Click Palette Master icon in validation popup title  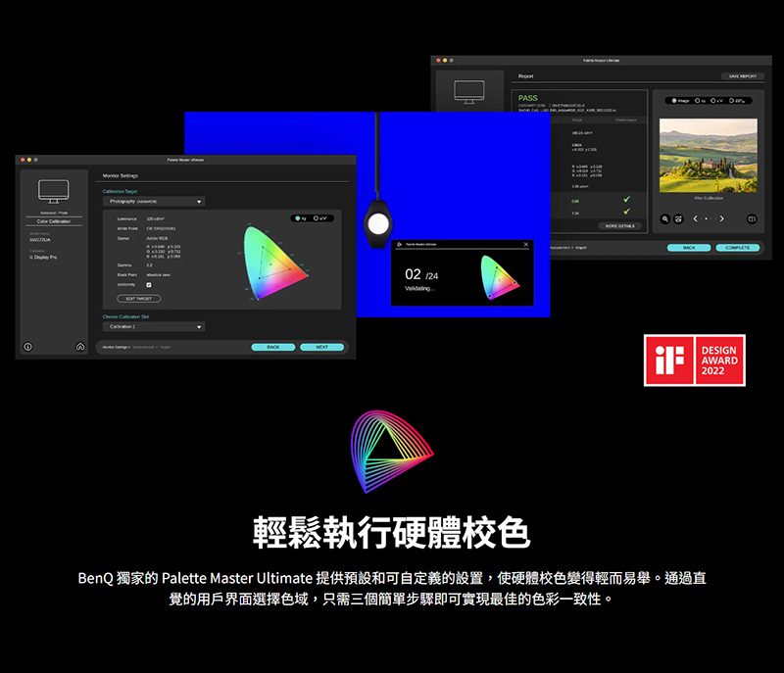pos(400,244)
